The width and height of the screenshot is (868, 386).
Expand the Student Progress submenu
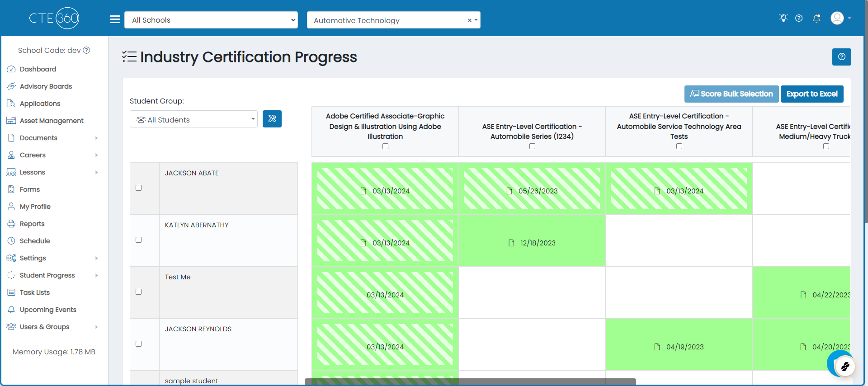[97, 275]
